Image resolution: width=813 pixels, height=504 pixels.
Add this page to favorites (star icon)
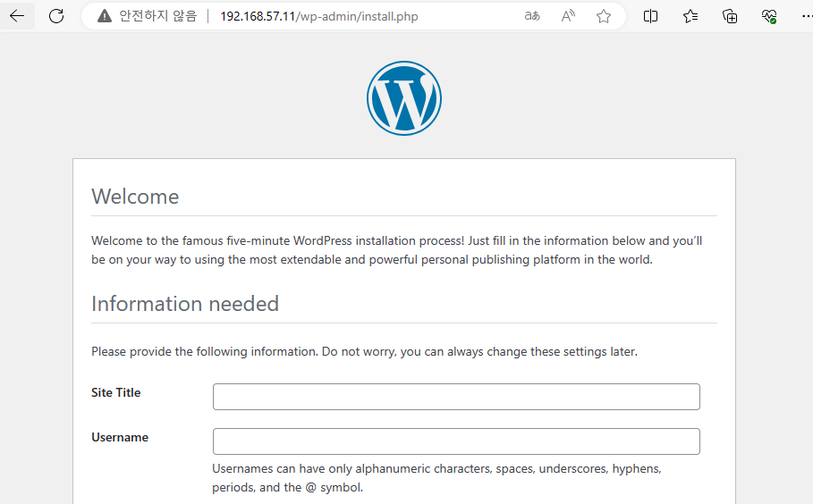click(x=604, y=16)
